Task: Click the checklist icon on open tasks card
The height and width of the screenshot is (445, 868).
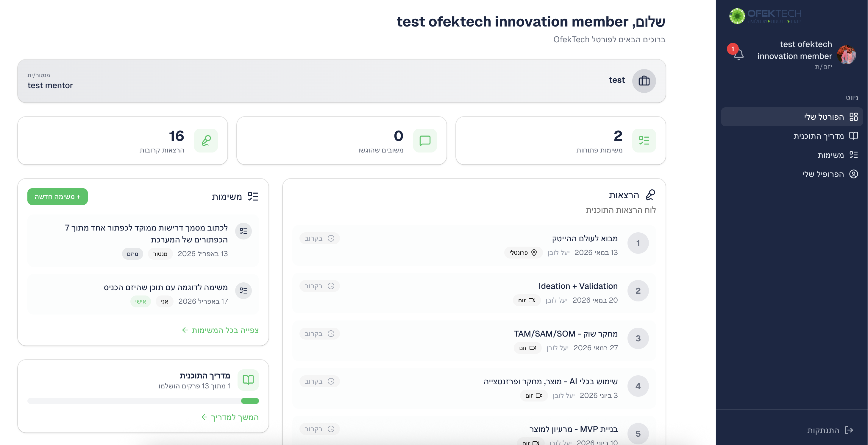Action: (644, 141)
